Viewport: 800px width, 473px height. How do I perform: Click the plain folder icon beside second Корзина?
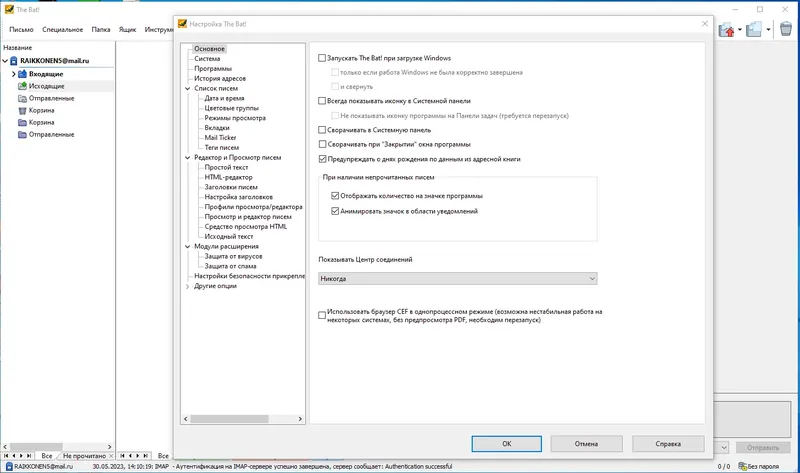22,122
